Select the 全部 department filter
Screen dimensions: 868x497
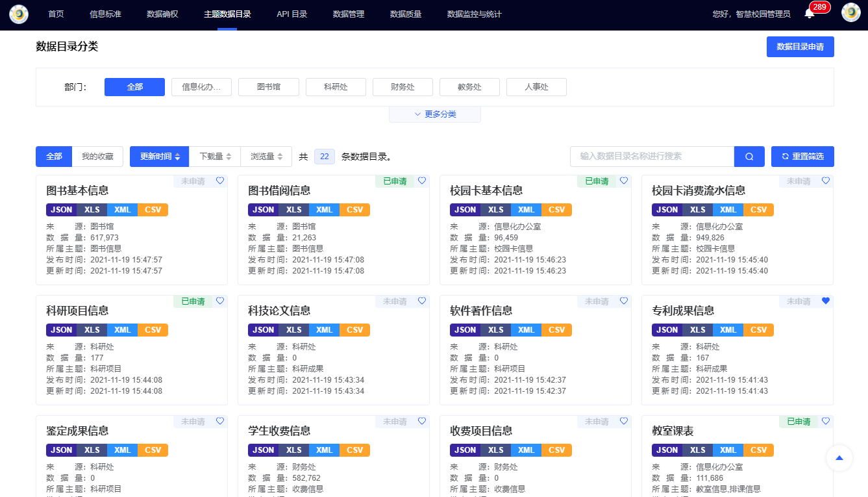point(134,86)
